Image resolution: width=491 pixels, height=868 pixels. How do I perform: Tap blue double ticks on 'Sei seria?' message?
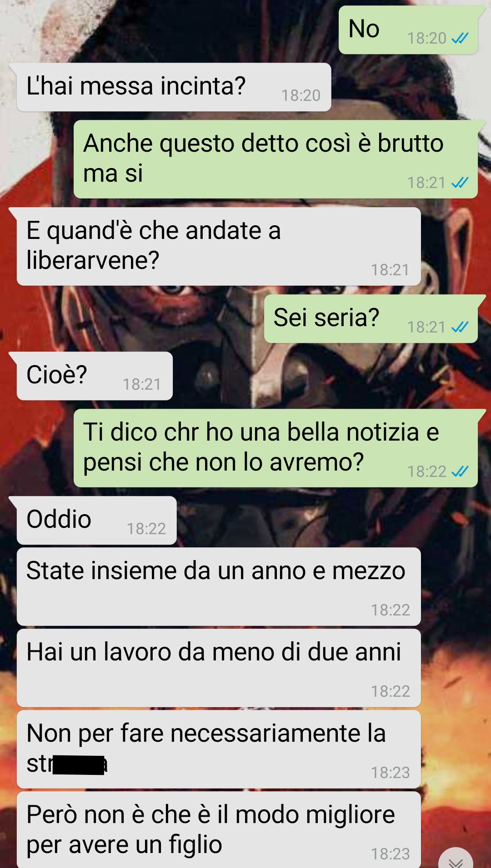click(460, 327)
